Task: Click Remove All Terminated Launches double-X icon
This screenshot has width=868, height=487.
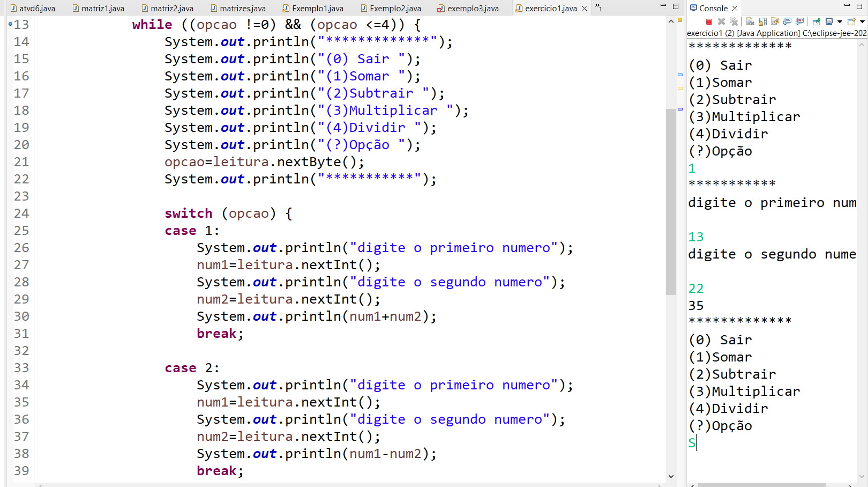Action: click(734, 21)
